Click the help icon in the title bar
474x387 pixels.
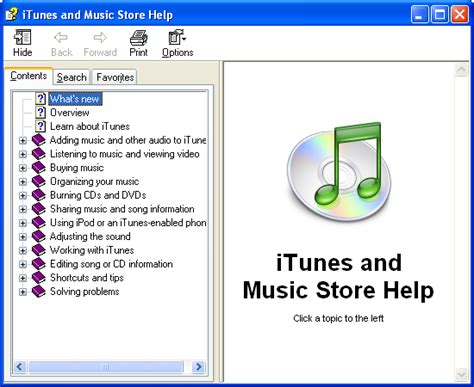(x=11, y=14)
